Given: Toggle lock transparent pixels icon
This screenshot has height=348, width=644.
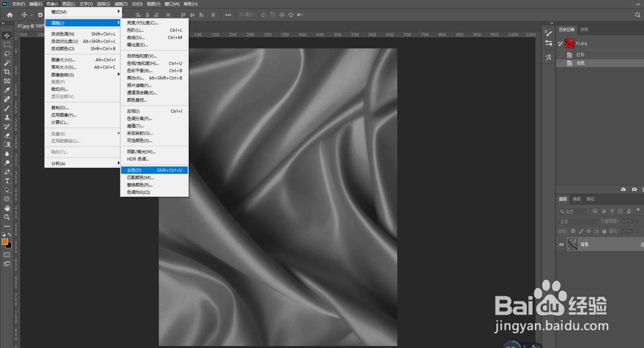Looking at the screenshot, I should (x=573, y=231).
